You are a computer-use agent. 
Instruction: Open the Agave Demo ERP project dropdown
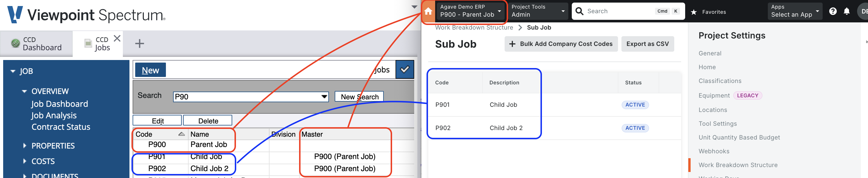tap(470, 11)
